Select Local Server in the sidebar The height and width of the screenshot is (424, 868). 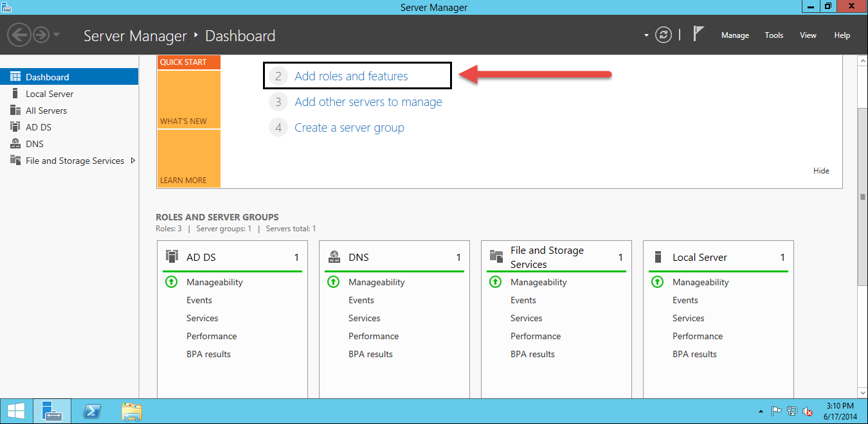point(69,94)
